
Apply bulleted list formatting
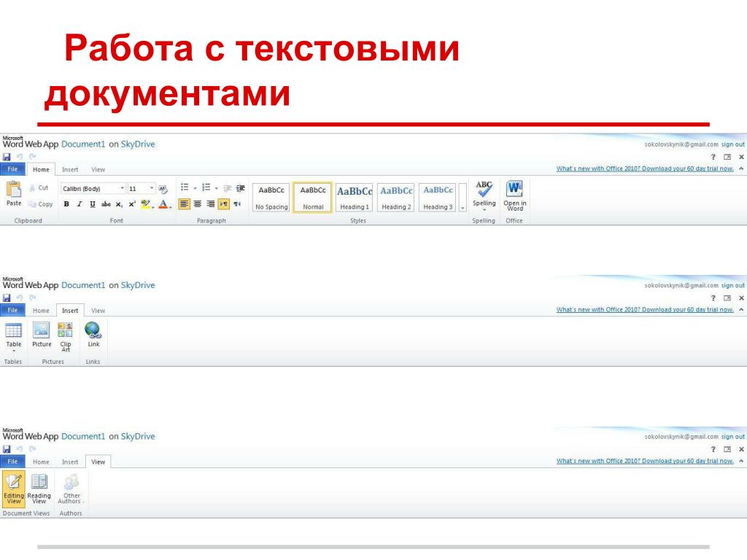185,187
